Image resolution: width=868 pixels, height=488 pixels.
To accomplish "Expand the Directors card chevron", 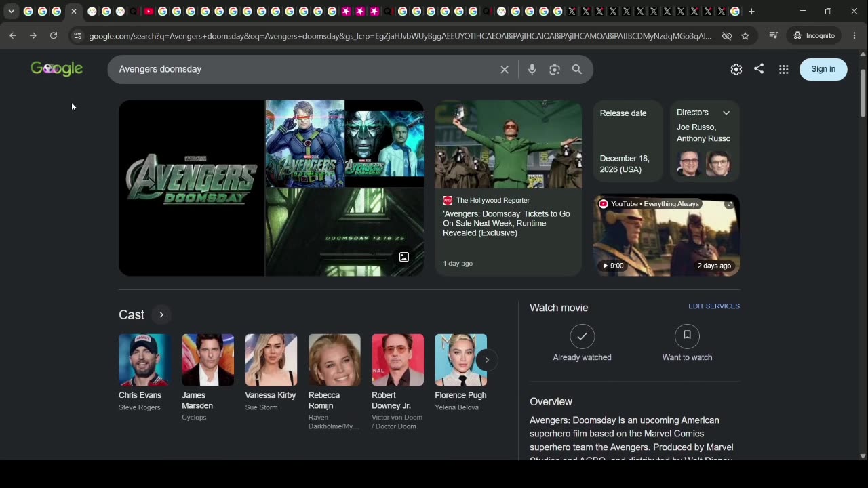I will pyautogui.click(x=726, y=113).
